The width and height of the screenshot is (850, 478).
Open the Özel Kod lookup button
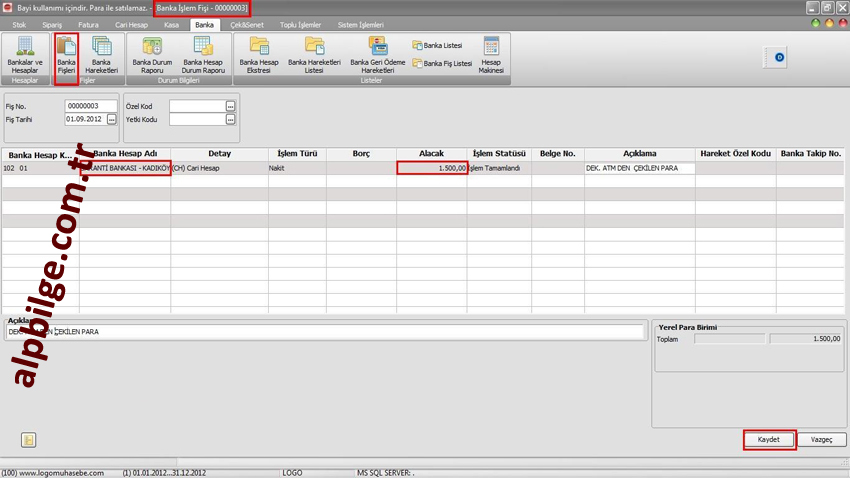tap(231, 106)
